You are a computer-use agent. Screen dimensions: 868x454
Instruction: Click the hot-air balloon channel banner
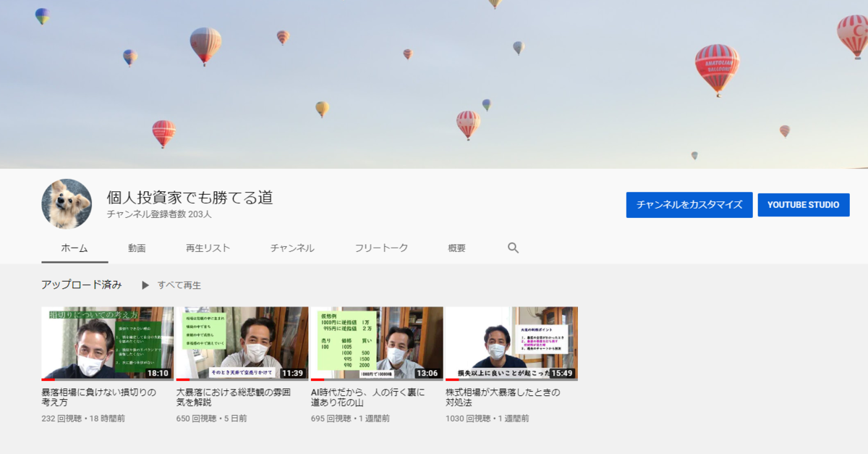tap(434, 84)
